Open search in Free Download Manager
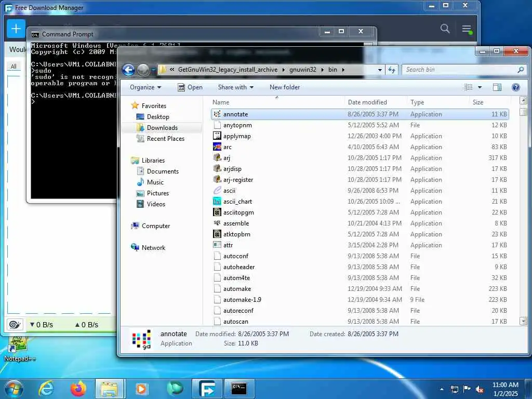The height and width of the screenshot is (399, 532). coord(445,29)
